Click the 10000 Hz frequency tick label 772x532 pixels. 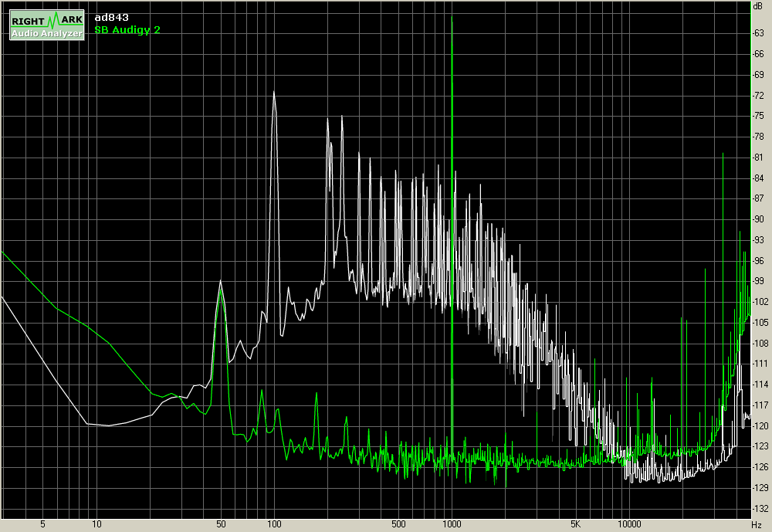(x=629, y=524)
